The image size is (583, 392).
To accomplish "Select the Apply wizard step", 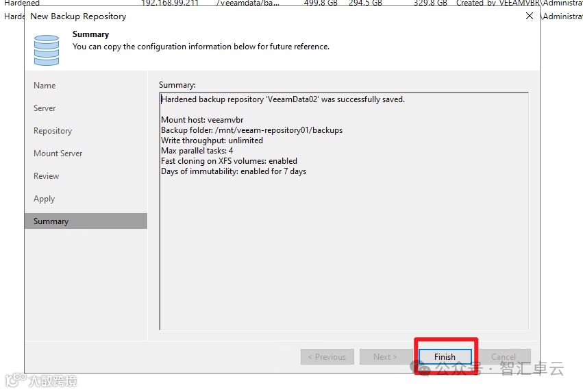I will [x=45, y=199].
